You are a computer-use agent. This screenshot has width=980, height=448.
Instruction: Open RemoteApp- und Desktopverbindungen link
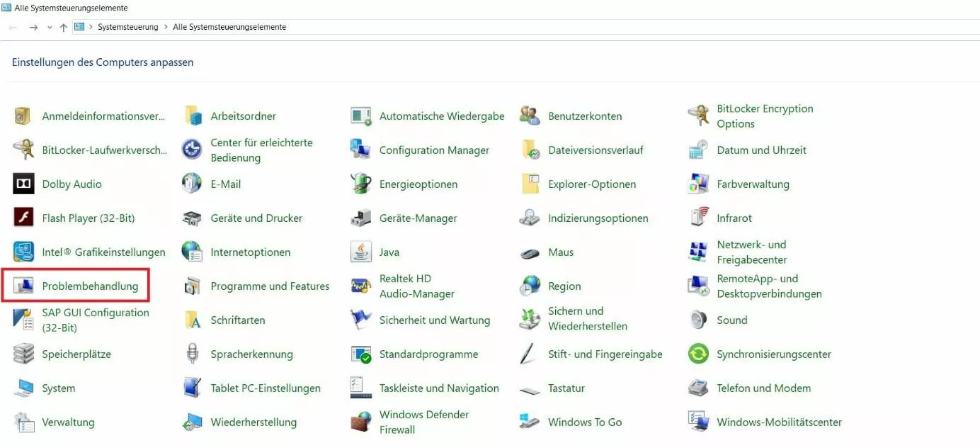click(769, 286)
